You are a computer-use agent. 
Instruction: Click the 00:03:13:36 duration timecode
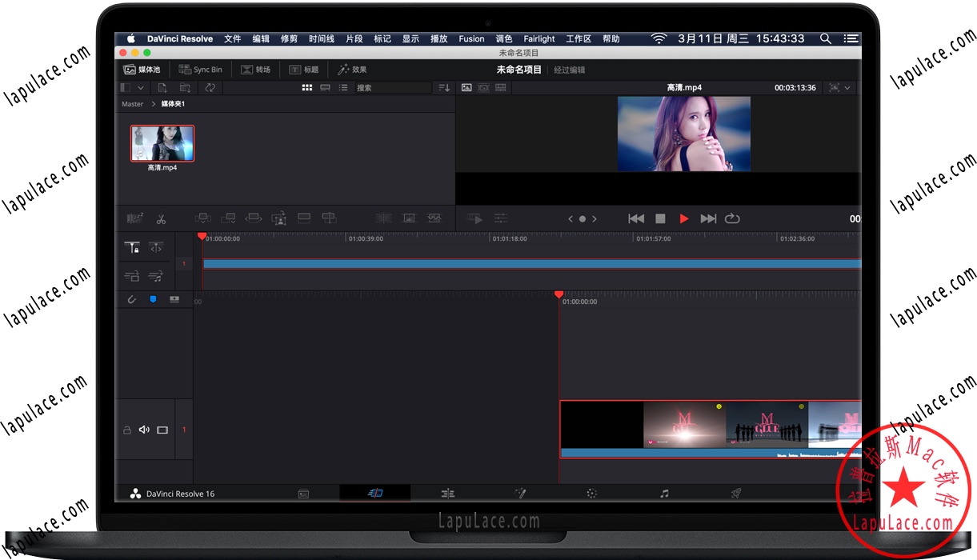795,88
